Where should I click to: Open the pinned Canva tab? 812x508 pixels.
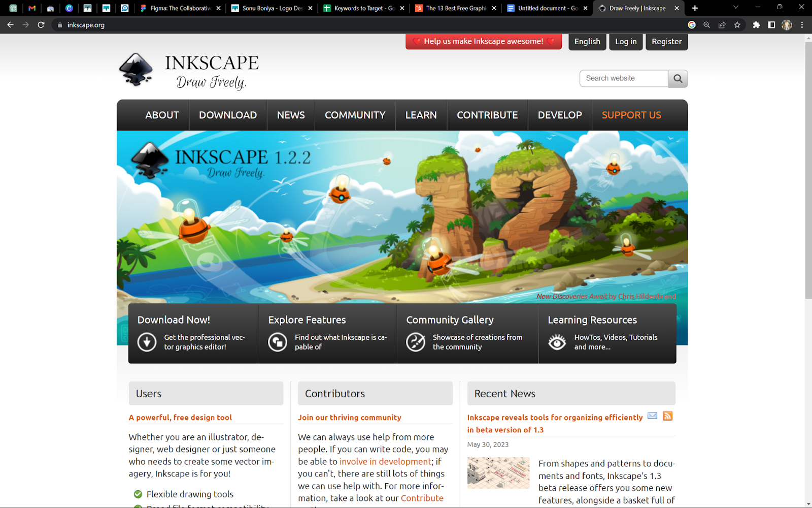click(69, 8)
